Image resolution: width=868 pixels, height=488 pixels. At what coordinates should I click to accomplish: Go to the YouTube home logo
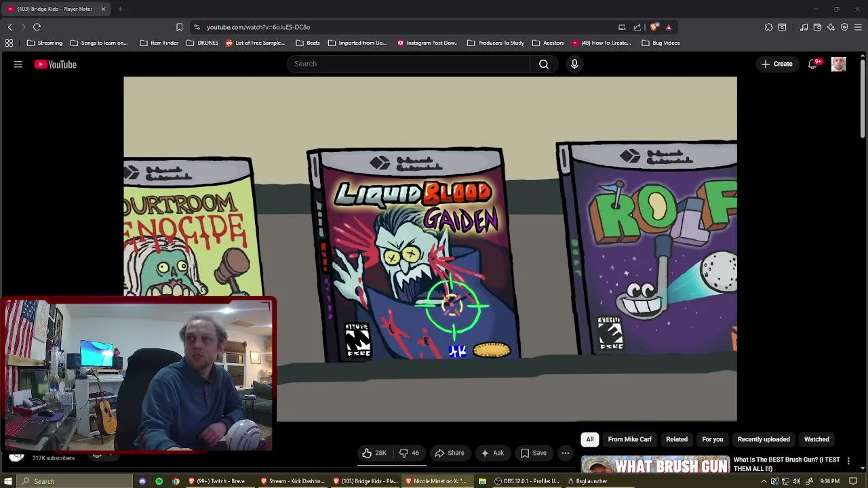[x=56, y=64]
